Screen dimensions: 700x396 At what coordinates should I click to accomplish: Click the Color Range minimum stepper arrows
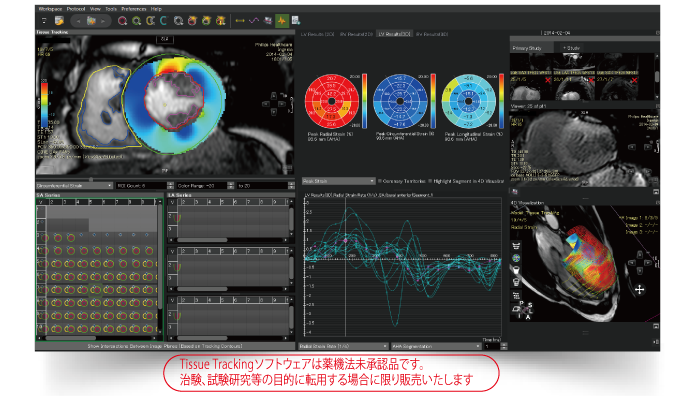click(x=230, y=186)
